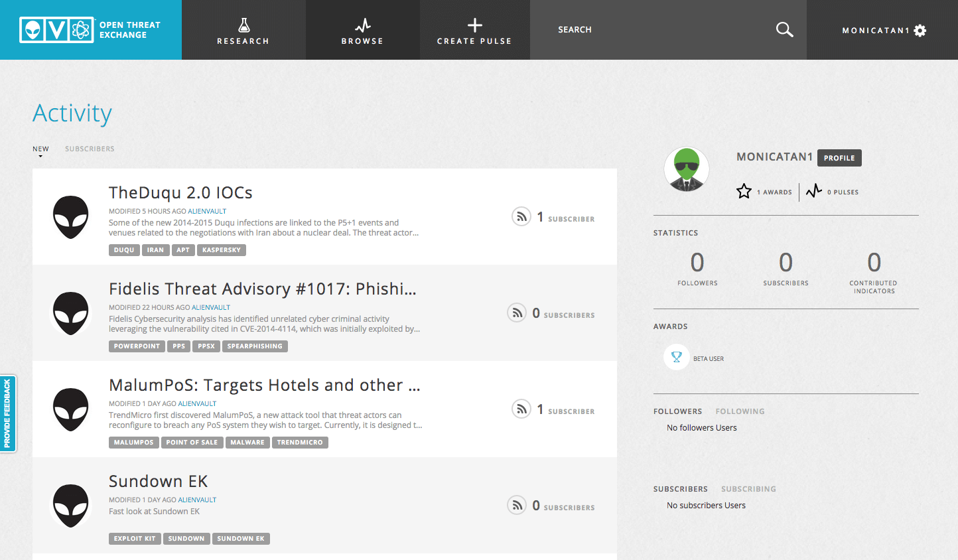Click the MONICATAN1 username in sidebar
This screenshot has height=560, width=958.
pos(774,157)
